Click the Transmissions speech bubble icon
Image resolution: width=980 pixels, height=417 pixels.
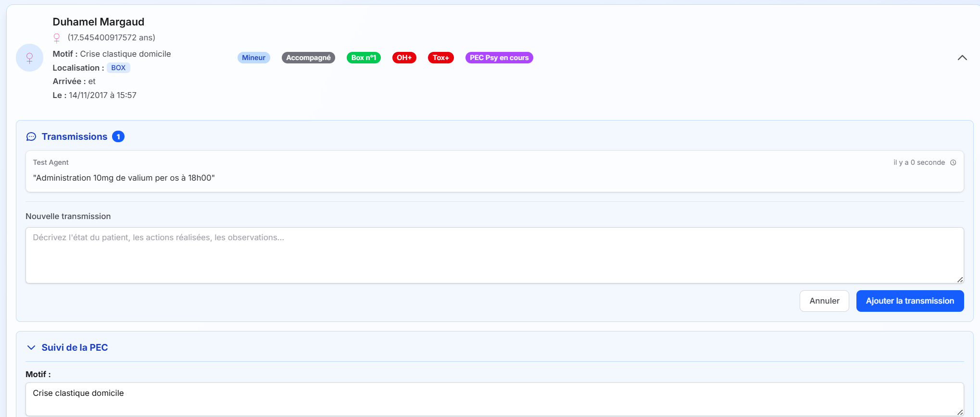tap(31, 137)
